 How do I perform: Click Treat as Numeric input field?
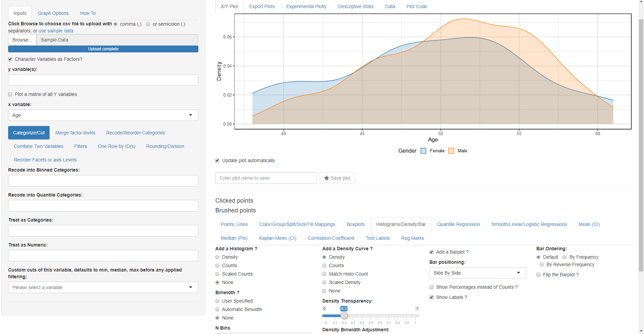coord(103,256)
